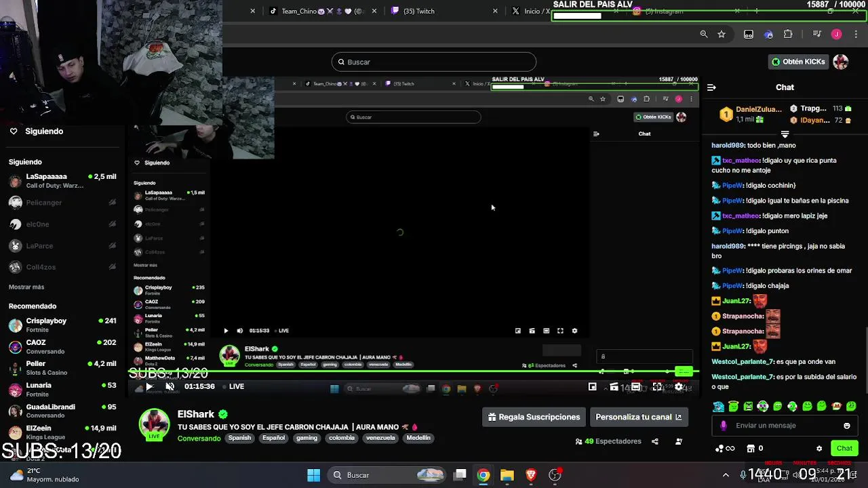
Task: Toggle mini player mode icon
Action: pyautogui.click(x=593, y=387)
